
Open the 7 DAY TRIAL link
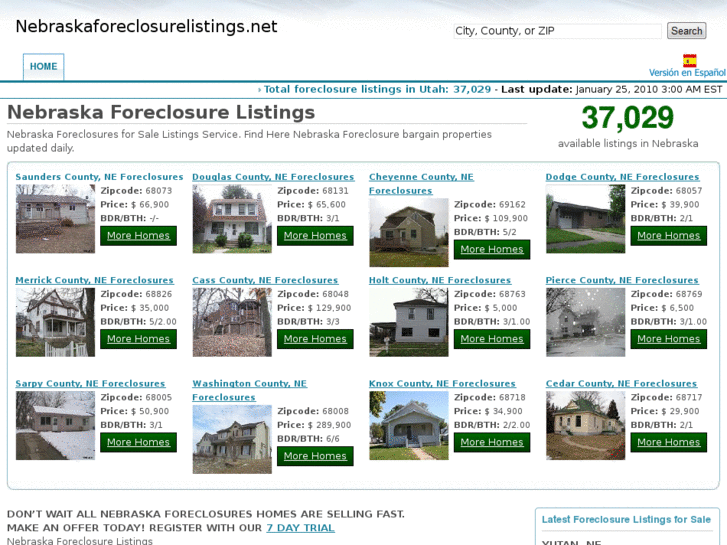[x=300, y=528]
